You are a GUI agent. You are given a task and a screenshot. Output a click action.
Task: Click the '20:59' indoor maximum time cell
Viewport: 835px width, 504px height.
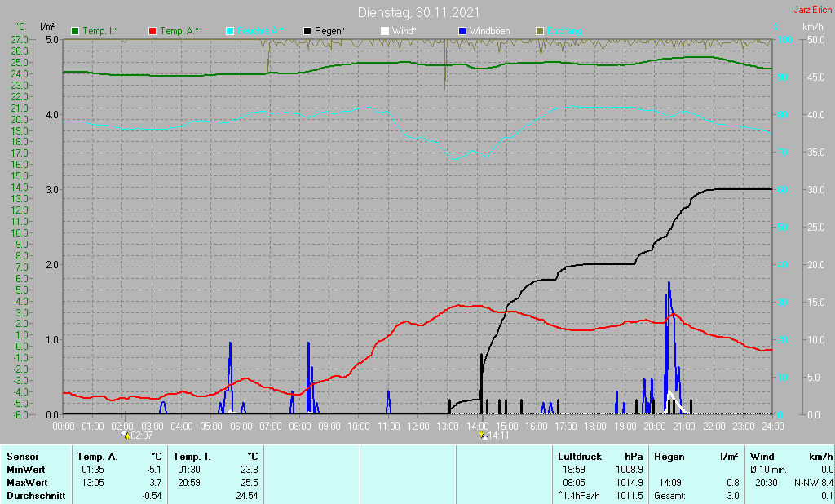pyautogui.click(x=189, y=483)
